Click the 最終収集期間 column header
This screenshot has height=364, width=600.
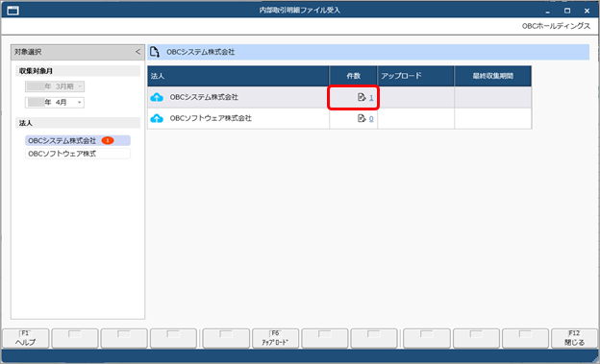coord(493,76)
